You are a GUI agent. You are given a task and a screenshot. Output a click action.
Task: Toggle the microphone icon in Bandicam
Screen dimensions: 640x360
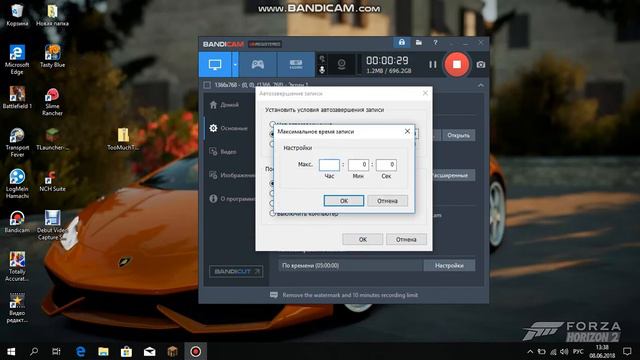coord(322,70)
